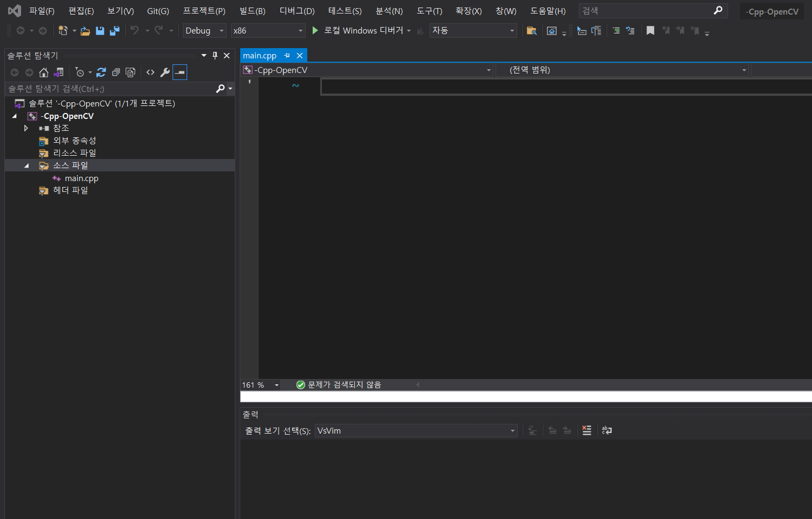Switch between solutions and folder views icon
The image size is (812, 519).
click(x=58, y=72)
